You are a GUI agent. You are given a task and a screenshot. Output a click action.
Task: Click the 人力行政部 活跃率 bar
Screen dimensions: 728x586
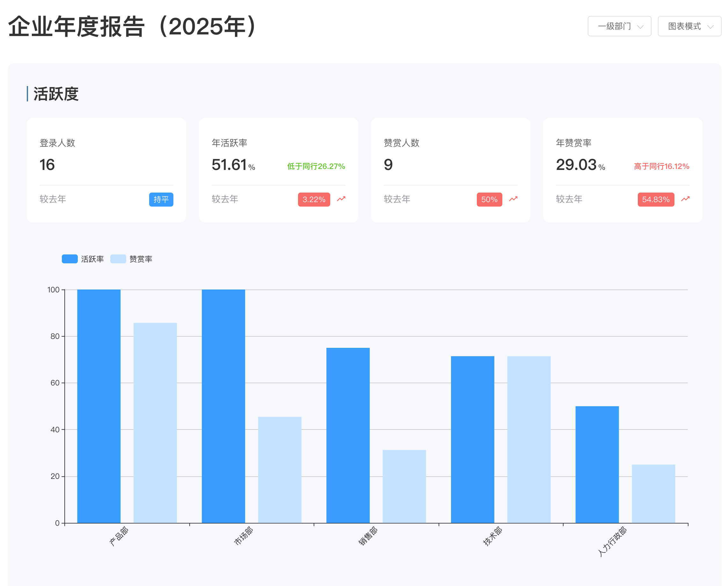click(x=597, y=465)
